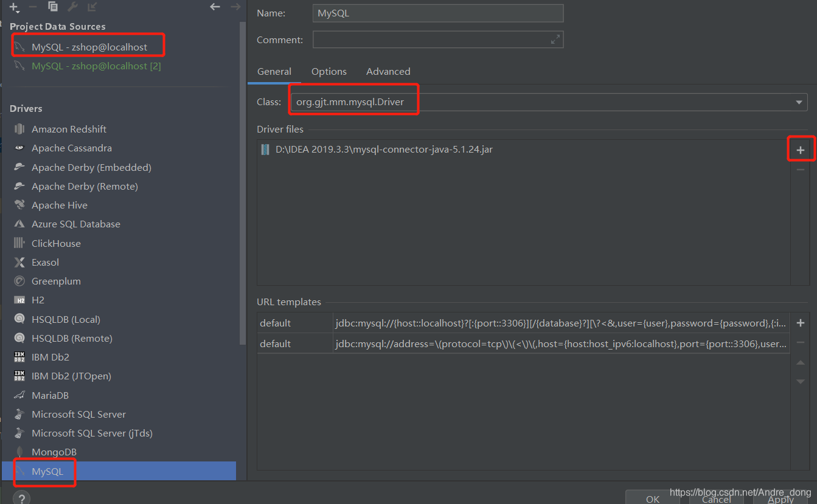Select the jdbc:mysql://address= URL template

click(x=561, y=343)
